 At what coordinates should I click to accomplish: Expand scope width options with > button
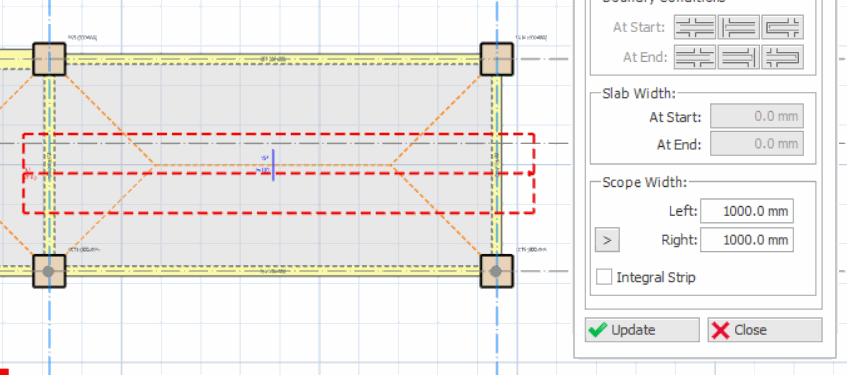click(607, 240)
